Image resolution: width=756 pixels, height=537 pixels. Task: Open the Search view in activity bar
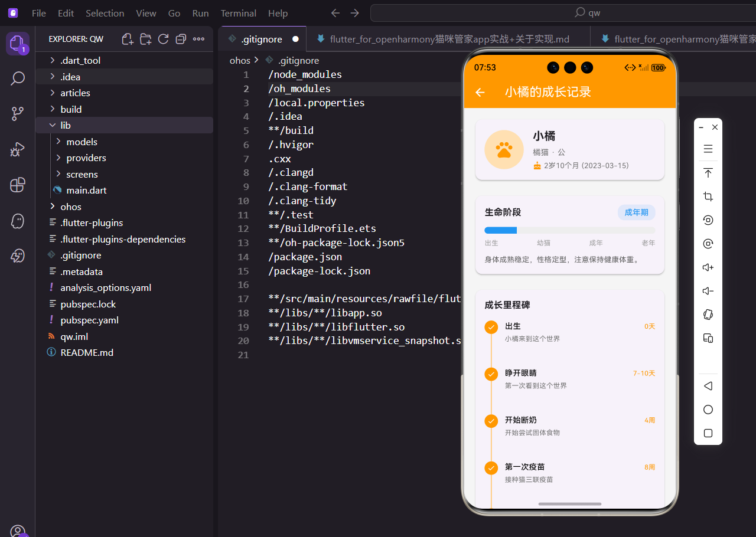point(17,78)
